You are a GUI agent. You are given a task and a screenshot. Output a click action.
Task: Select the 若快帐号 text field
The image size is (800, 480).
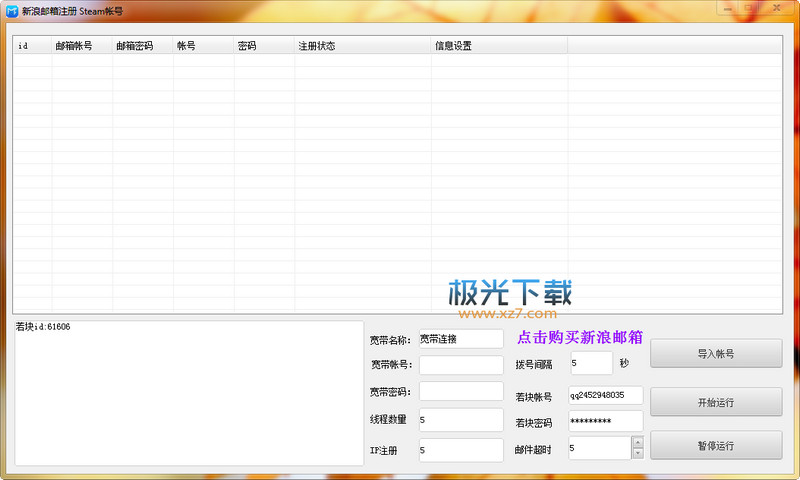(x=605, y=395)
